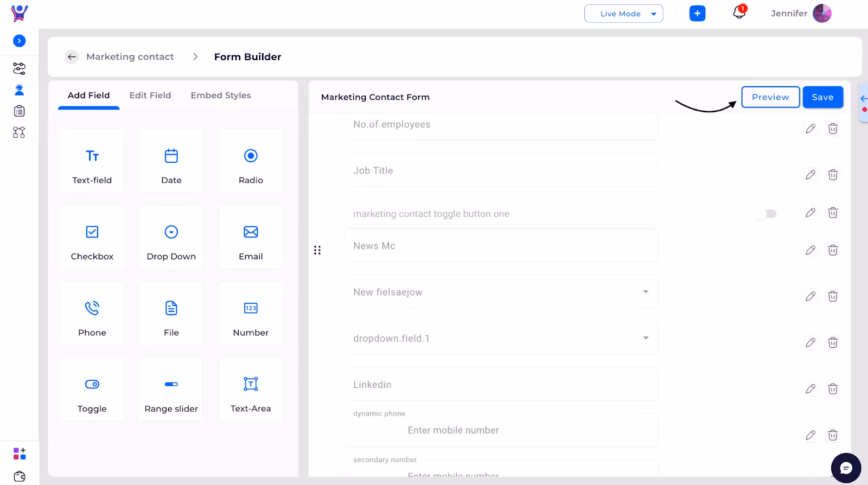Click the app logo at top left
The image size is (868, 485).
[x=20, y=13]
